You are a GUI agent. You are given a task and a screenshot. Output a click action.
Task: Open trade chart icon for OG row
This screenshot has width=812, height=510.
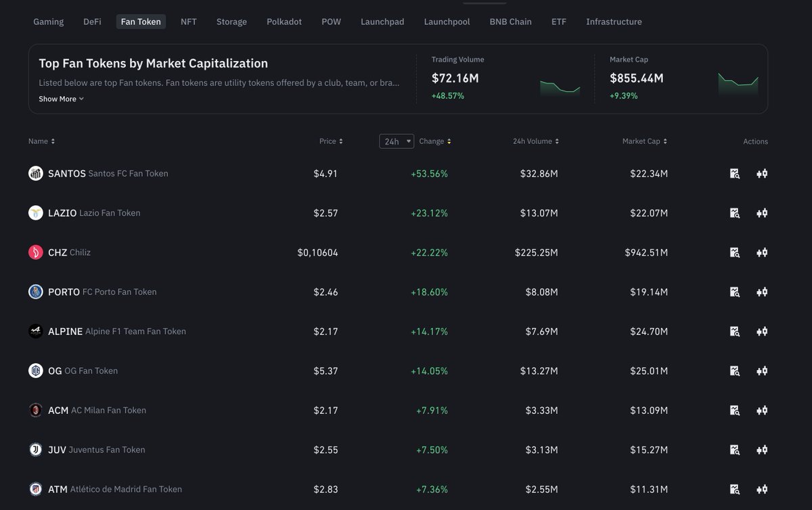coord(762,371)
